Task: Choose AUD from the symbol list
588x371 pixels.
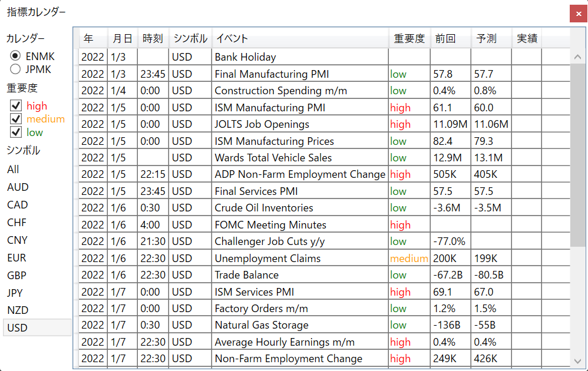Action: (x=18, y=187)
